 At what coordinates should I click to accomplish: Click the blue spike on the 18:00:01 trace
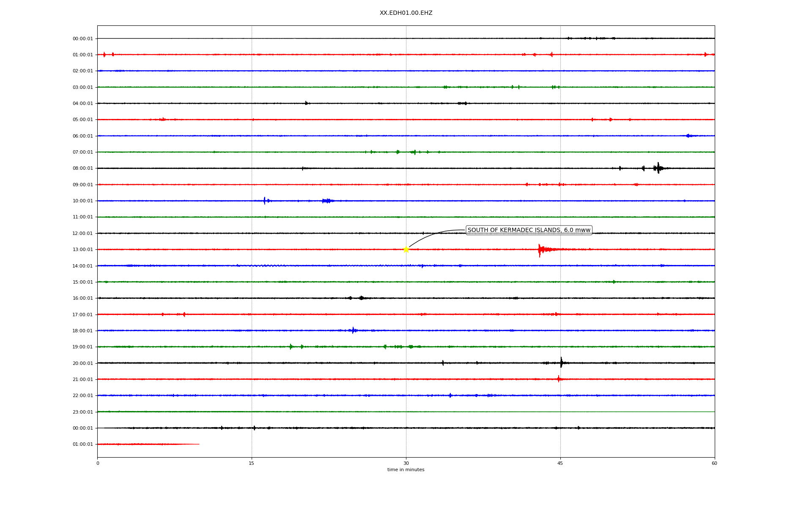click(x=353, y=330)
